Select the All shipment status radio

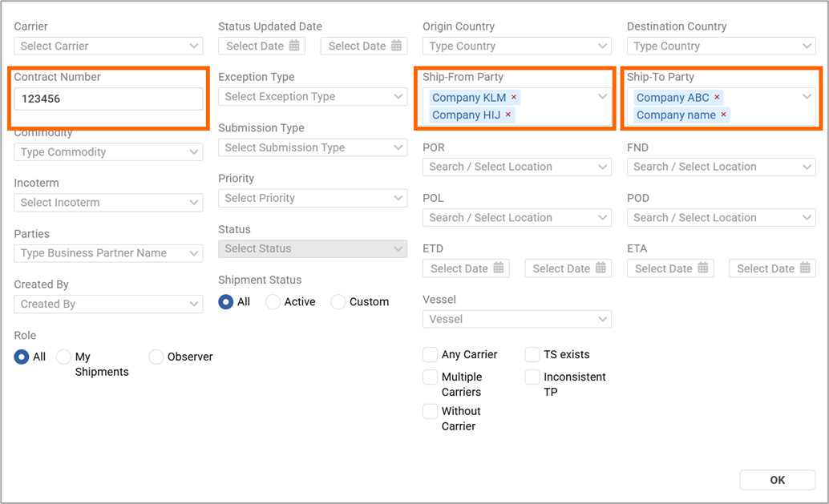tap(226, 301)
